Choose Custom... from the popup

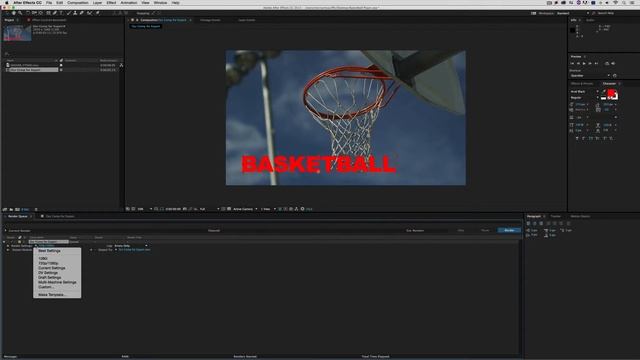(x=45, y=287)
